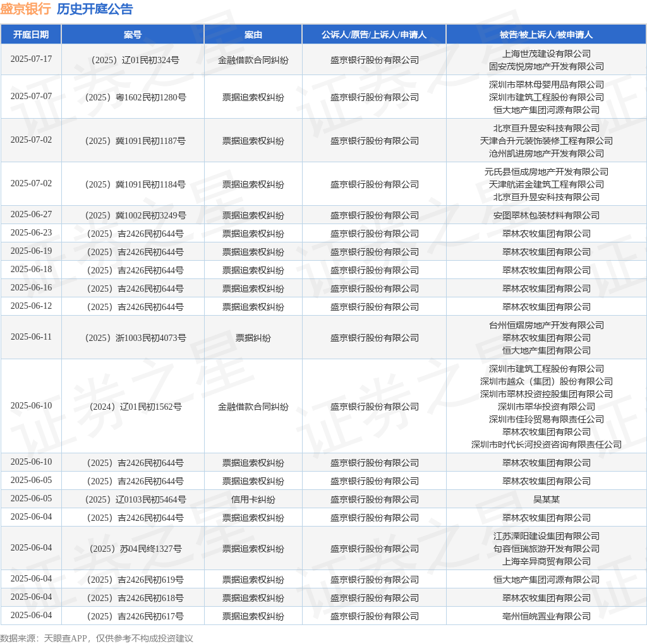The width and height of the screenshot is (647, 644).
Task: Click 票据追索权纠纷 in the 粤1602民初1280号 row
Action: click(x=253, y=97)
